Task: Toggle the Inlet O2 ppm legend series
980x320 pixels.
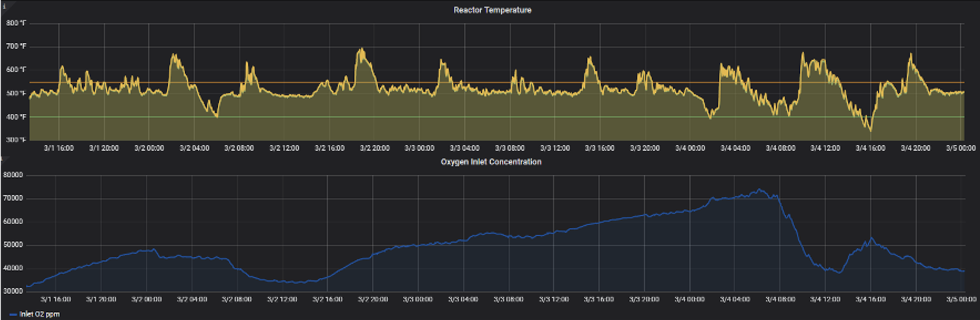Action: pyautogui.click(x=40, y=314)
